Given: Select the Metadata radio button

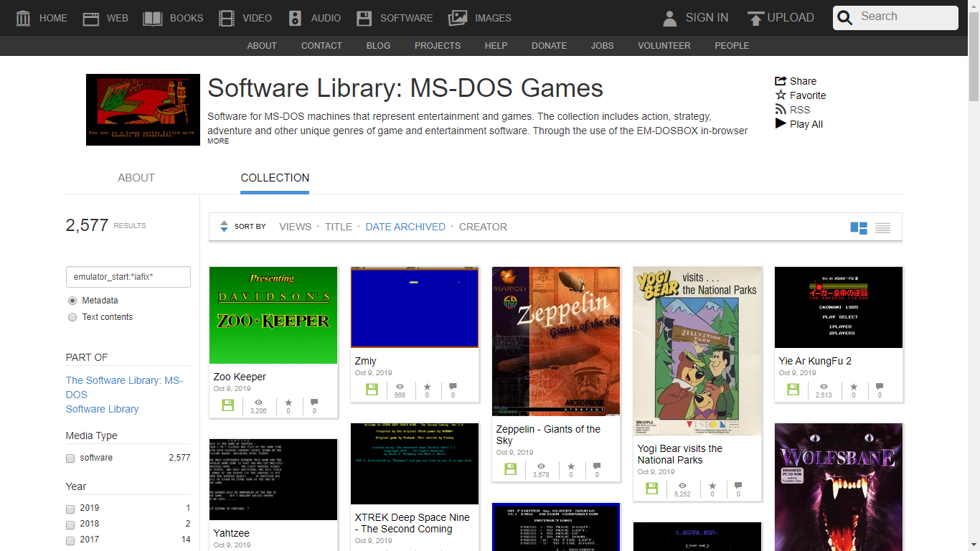Looking at the screenshot, I should tap(72, 301).
